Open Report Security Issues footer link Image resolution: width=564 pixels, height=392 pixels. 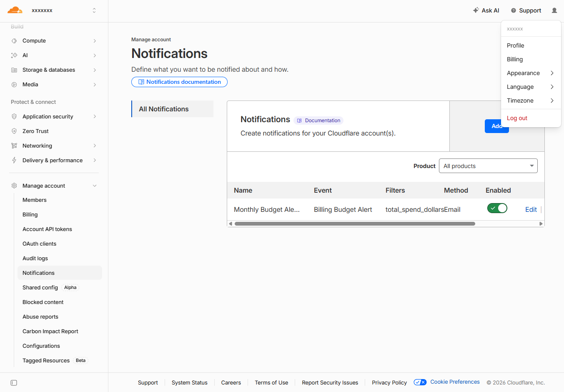330,383
